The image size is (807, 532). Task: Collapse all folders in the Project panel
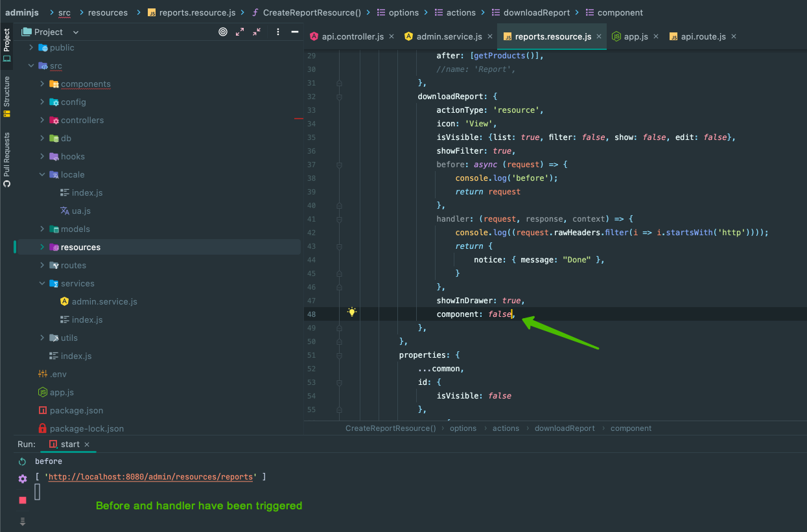tap(257, 30)
